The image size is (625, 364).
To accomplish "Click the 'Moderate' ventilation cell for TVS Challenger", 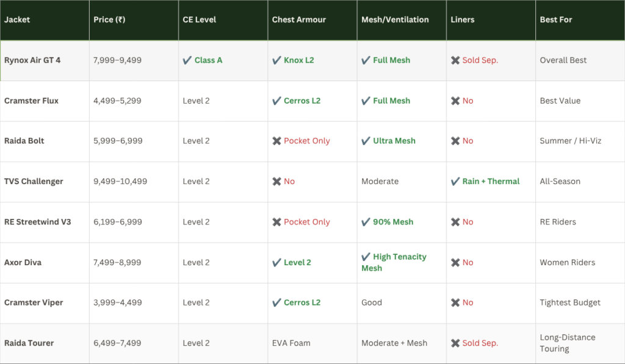I will 380,181.
